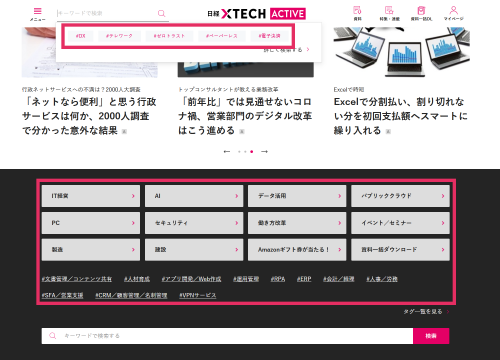500x360 pixels.
Task: Open the 「ネットなら便利」 administrative services article
Action: click(x=89, y=116)
